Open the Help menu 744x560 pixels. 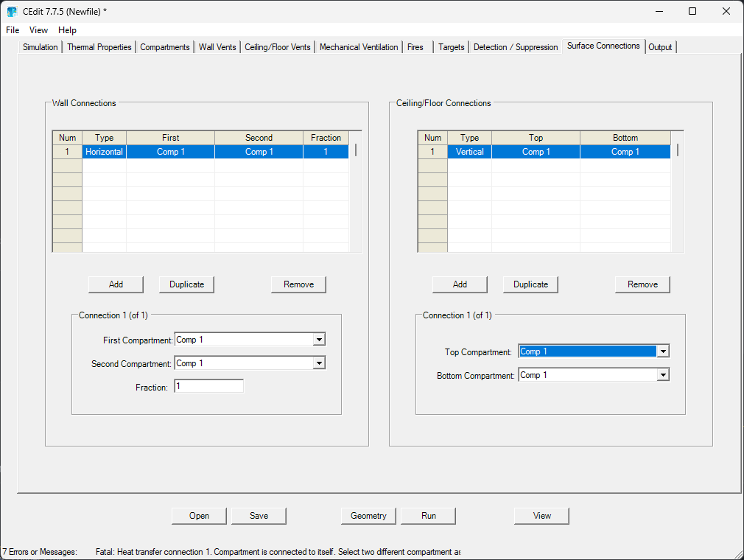[x=67, y=30]
